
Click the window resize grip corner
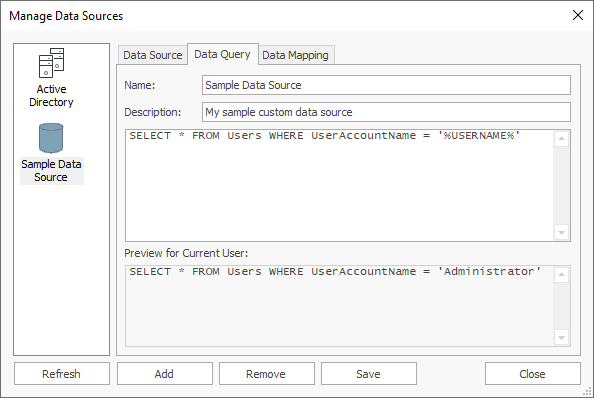588,392
